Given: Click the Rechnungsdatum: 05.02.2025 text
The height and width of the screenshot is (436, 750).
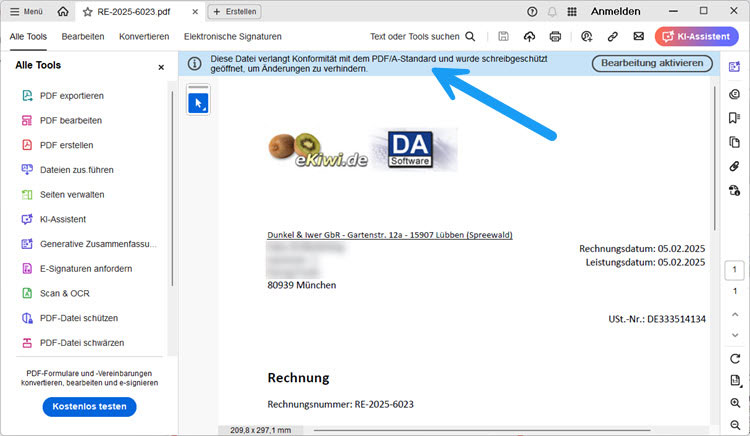Looking at the screenshot, I should click(642, 249).
